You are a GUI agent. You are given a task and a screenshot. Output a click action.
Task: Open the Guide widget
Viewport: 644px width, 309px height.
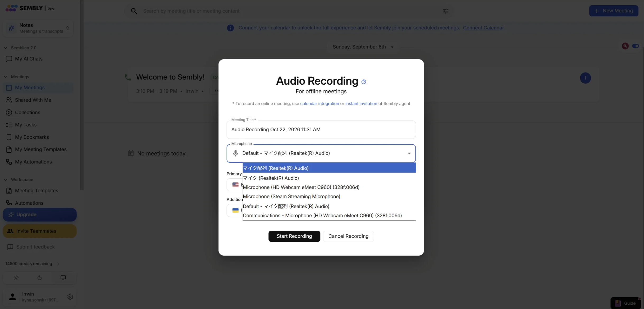[x=626, y=303]
